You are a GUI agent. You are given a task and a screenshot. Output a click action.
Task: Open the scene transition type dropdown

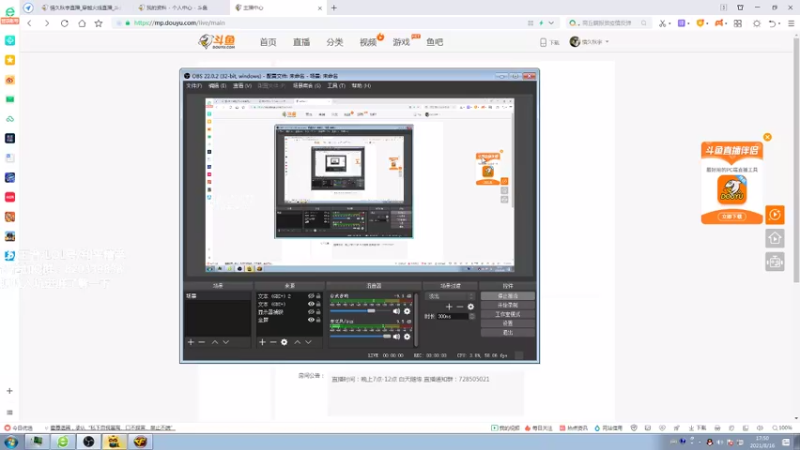[x=451, y=296]
